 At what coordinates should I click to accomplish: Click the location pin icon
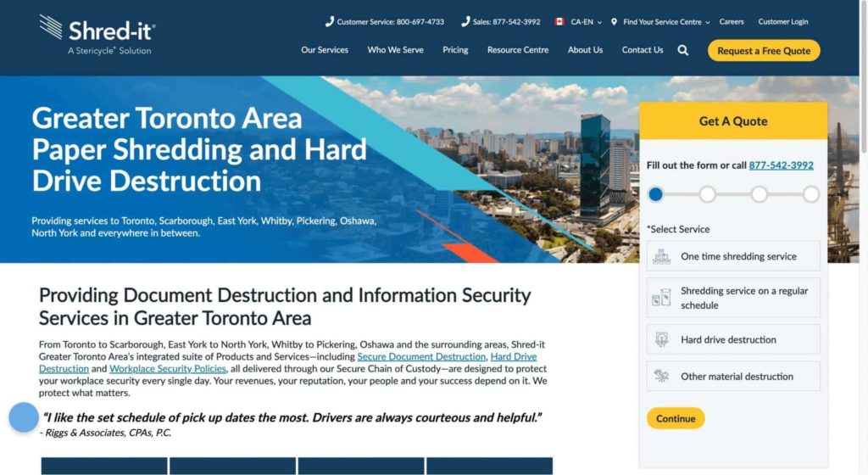pyautogui.click(x=614, y=21)
